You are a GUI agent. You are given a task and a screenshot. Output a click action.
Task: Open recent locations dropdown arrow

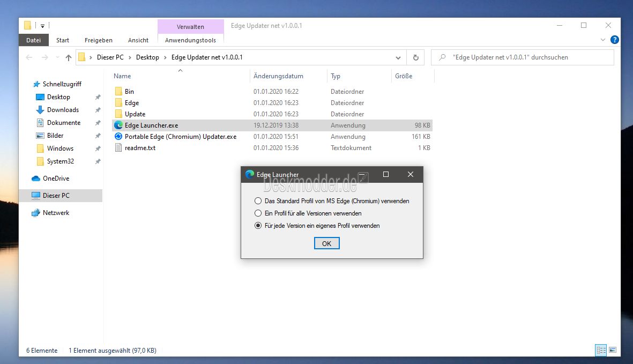pos(57,57)
